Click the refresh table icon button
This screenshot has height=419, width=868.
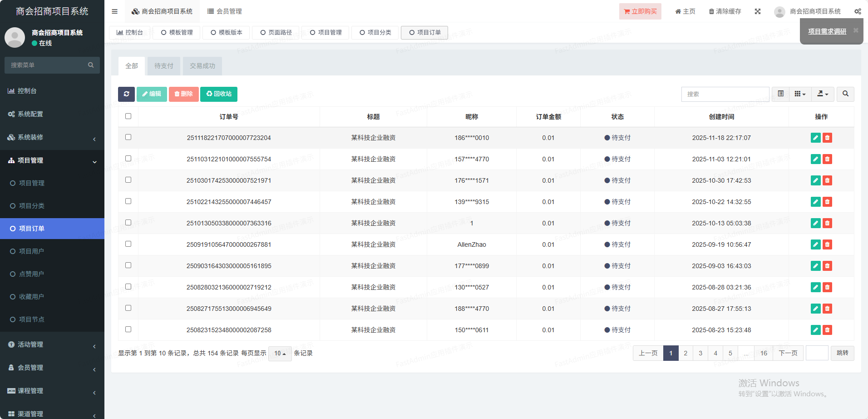coord(126,94)
